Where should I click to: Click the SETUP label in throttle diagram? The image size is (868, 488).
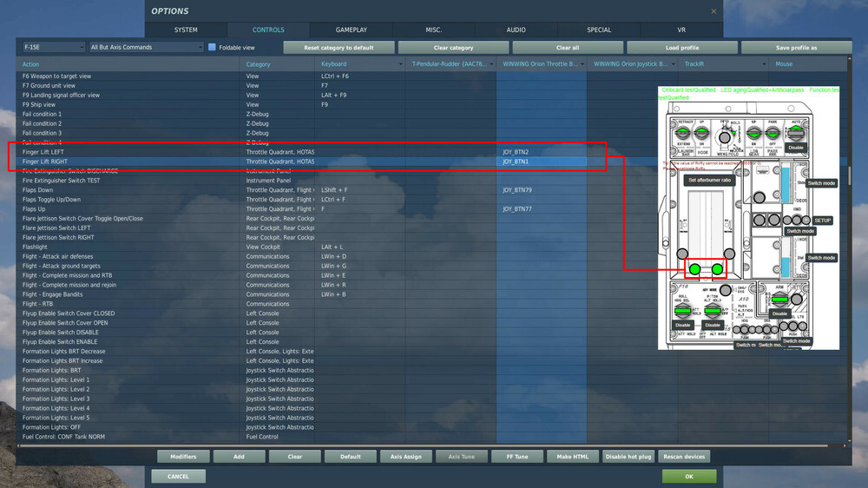[823, 221]
